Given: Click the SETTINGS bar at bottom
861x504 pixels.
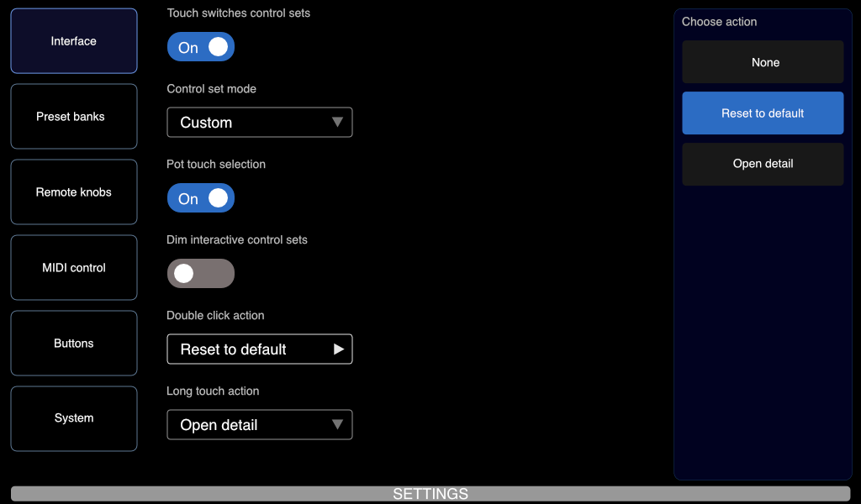Looking at the screenshot, I should 430,494.
